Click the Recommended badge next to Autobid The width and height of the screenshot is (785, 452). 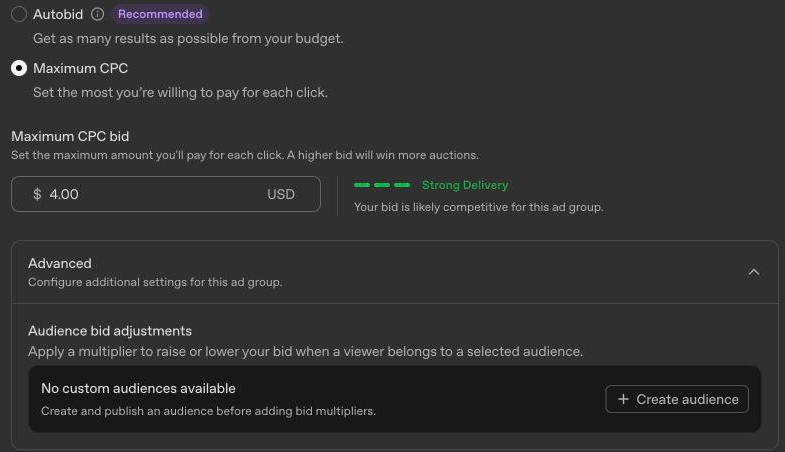[160, 14]
